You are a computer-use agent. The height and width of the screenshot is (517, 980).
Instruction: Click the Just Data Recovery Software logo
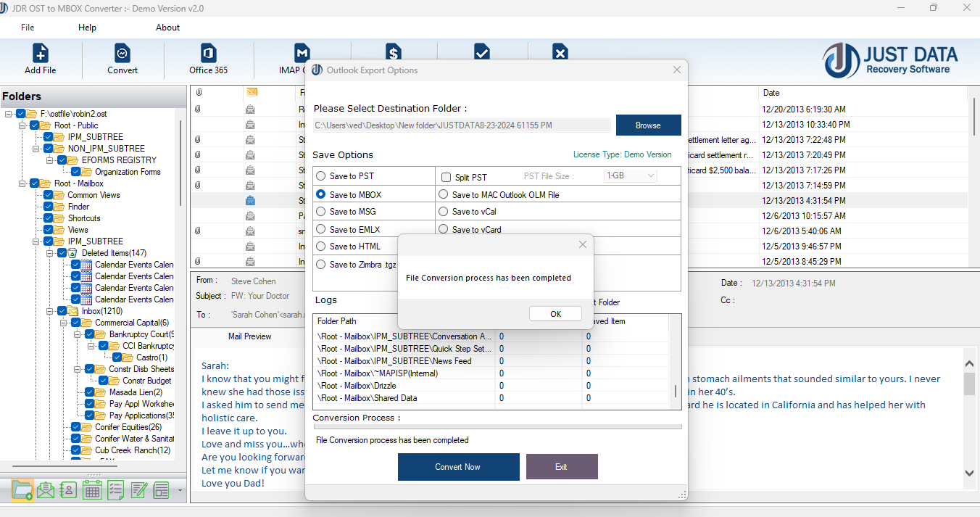pos(890,61)
